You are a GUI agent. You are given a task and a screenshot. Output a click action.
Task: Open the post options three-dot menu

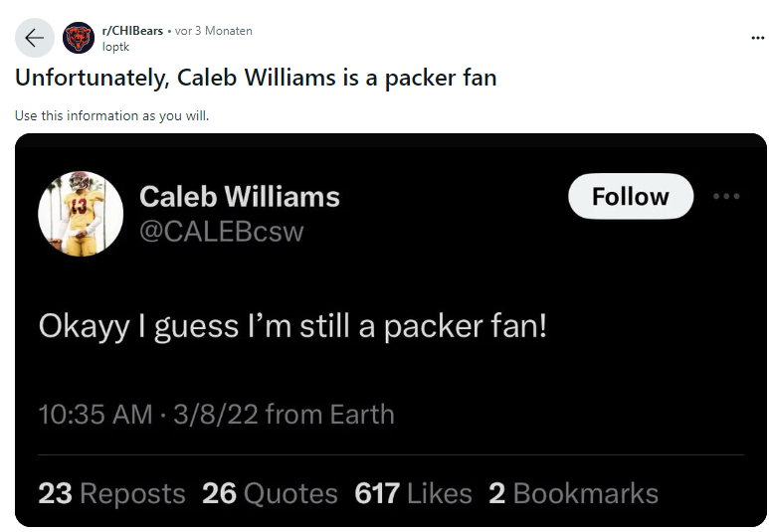[757, 38]
